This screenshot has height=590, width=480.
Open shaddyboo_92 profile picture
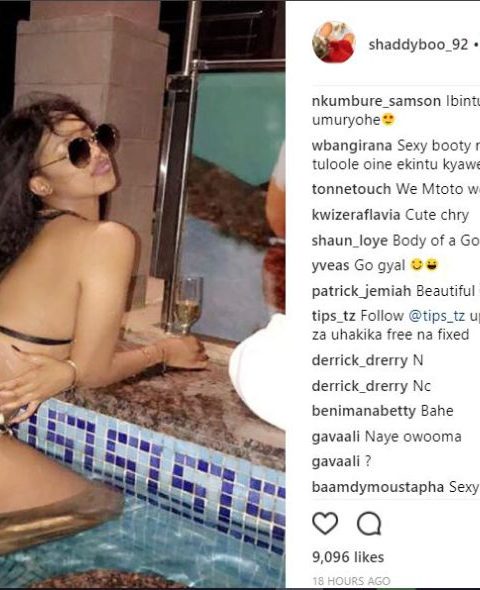[x=334, y=42]
